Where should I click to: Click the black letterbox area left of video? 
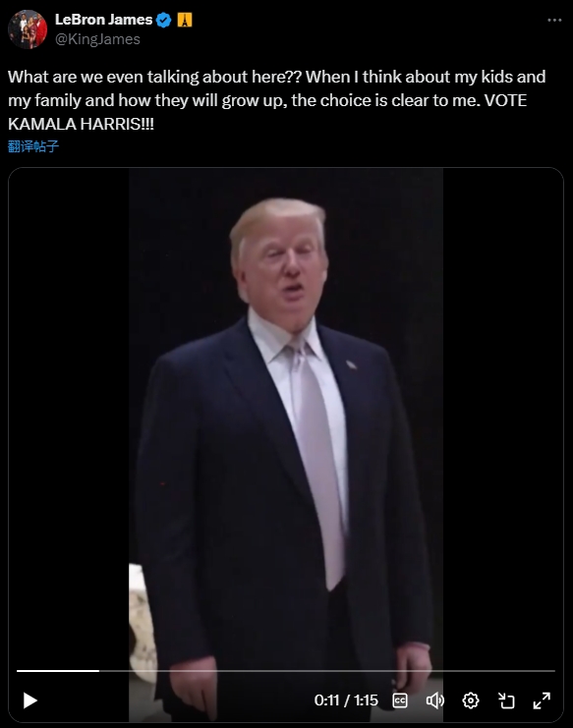[69, 418]
